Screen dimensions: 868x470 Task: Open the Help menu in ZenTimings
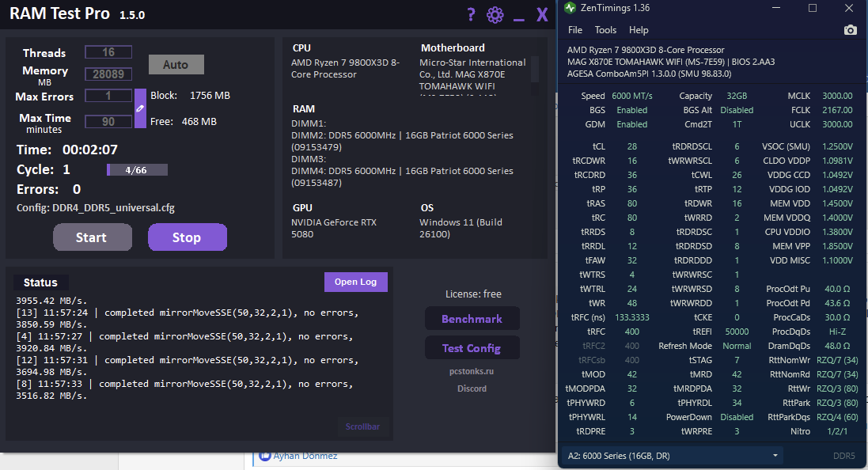639,30
